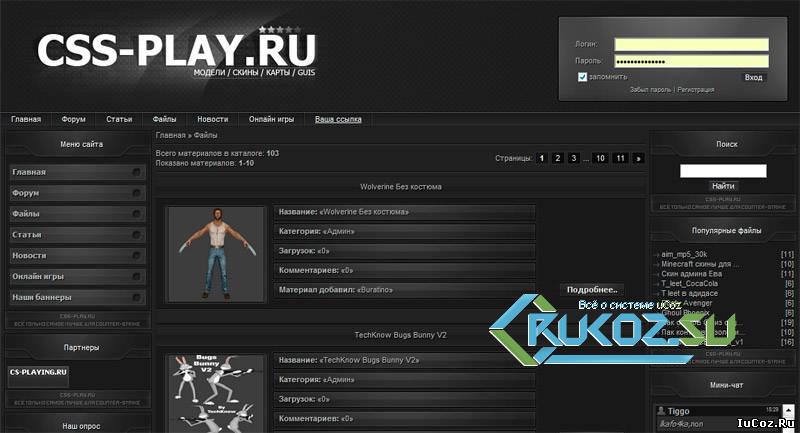
Task: Select Файлы in the sidebar site menu
Action: tap(77, 214)
